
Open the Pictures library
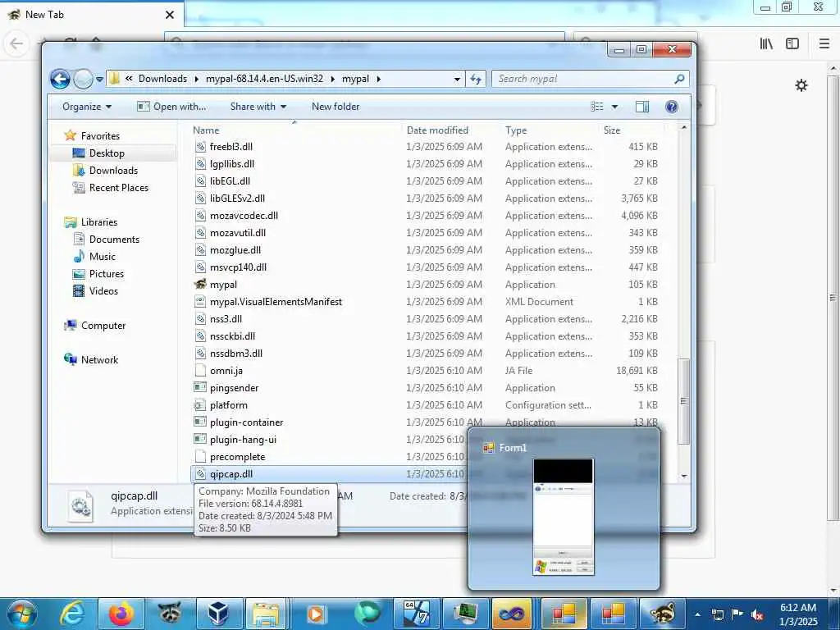point(98,274)
